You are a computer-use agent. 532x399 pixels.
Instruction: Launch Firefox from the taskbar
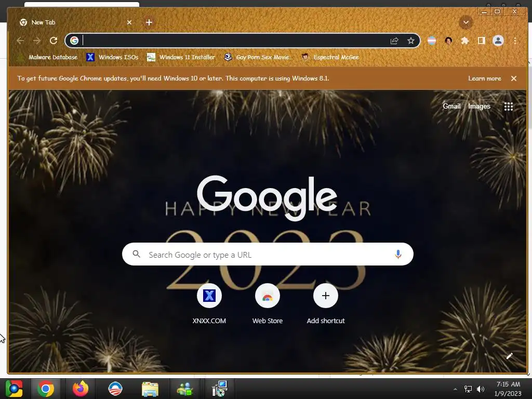tap(81, 389)
